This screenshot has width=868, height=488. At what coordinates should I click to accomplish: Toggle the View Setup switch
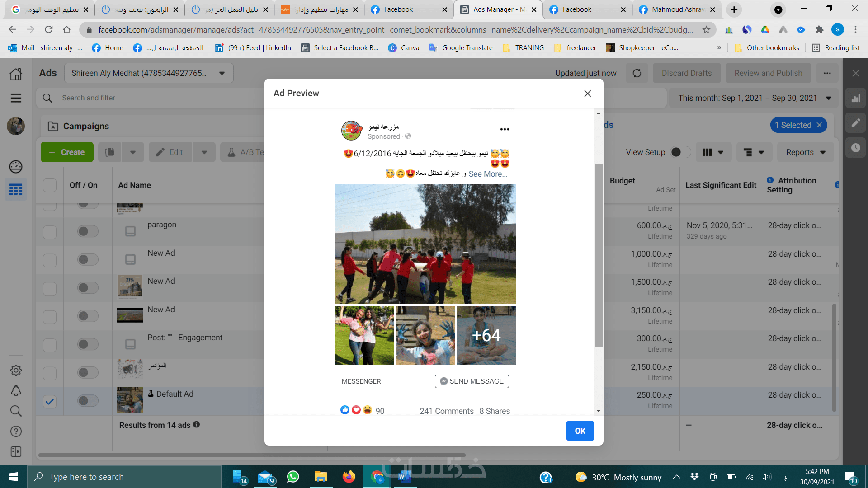tap(679, 152)
